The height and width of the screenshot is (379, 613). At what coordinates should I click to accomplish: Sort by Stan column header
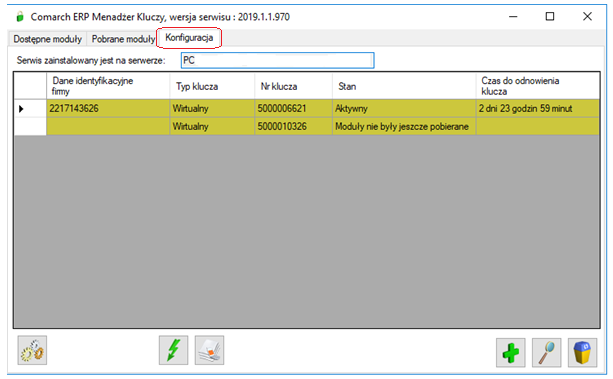coord(404,86)
